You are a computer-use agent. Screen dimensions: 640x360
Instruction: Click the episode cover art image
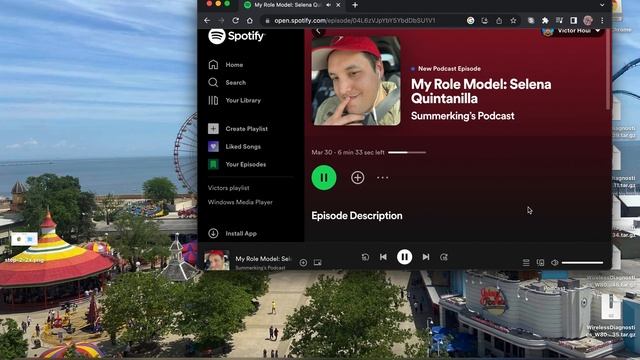356,80
